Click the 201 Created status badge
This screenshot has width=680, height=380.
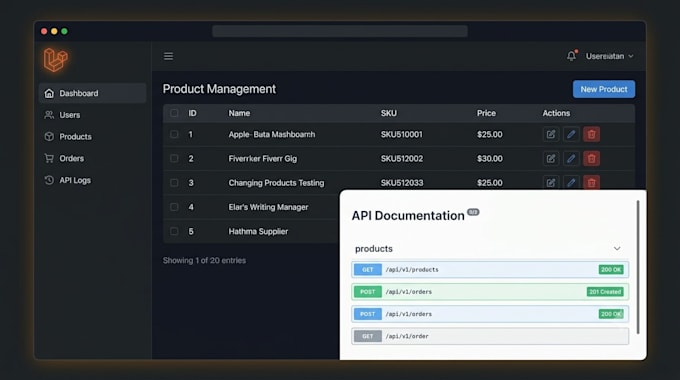pos(605,292)
